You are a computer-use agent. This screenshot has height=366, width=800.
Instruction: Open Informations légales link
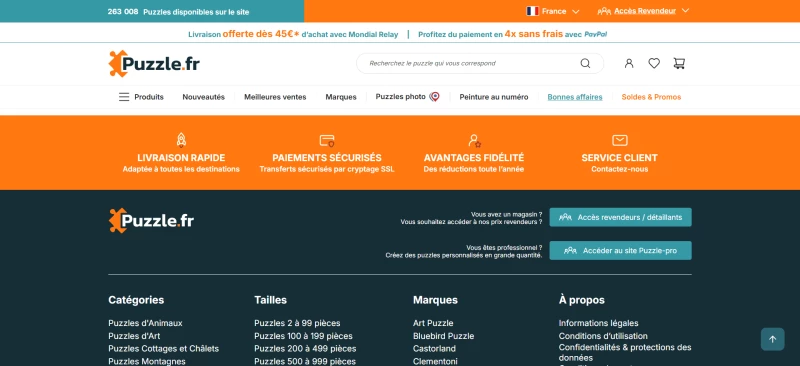pos(598,323)
